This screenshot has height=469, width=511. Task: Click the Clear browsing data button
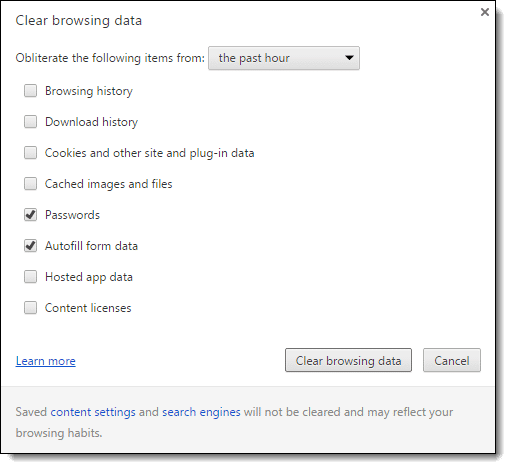348,360
